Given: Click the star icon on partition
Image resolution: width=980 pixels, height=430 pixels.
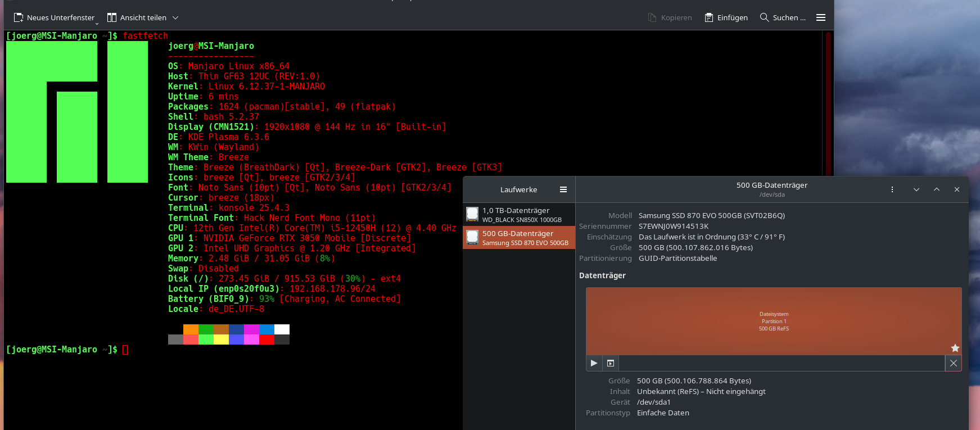Looking at the screenshot, I should point(955,348).
